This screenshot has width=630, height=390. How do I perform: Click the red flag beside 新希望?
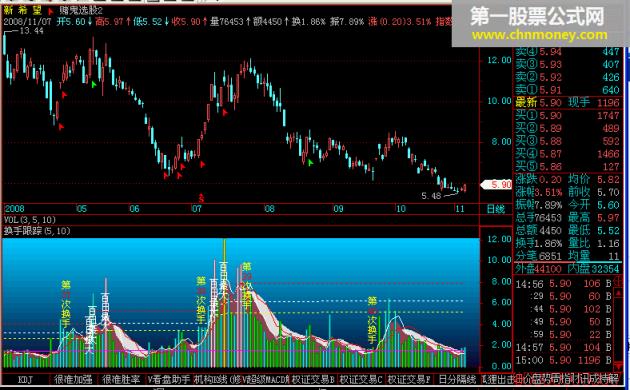point(51,12)
